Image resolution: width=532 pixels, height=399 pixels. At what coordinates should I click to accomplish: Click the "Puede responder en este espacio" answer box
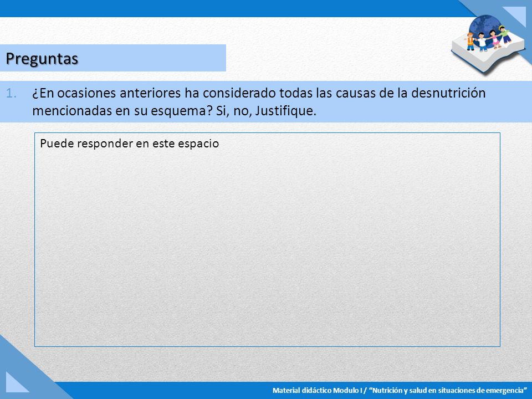tap(267, 239)
